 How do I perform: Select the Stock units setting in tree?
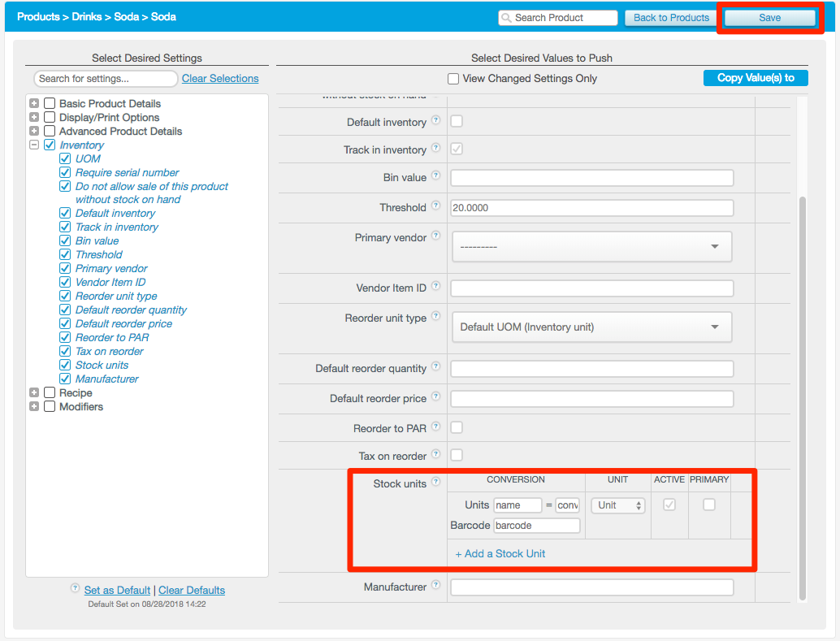pyautogui.click(x=66, y=366)
